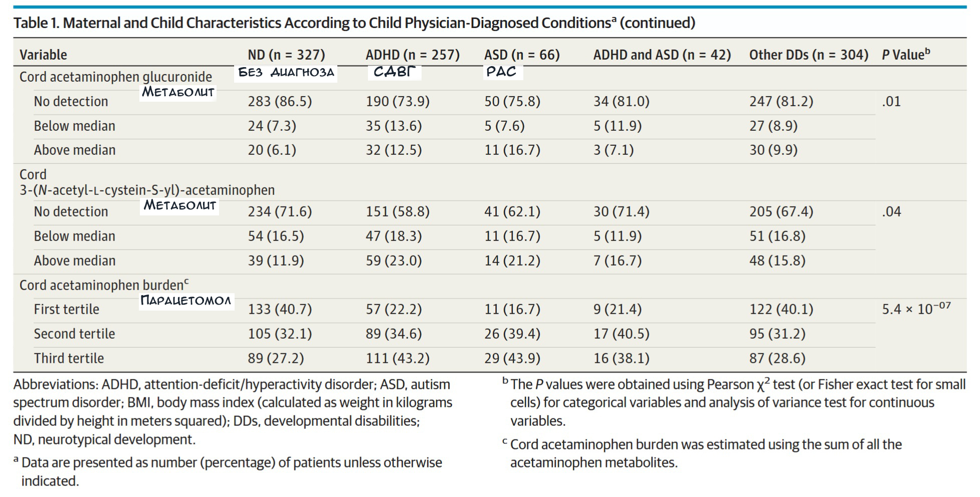
Task: Click the "ADHD (n = 257)" column header
Action: (x=412, y=55)
